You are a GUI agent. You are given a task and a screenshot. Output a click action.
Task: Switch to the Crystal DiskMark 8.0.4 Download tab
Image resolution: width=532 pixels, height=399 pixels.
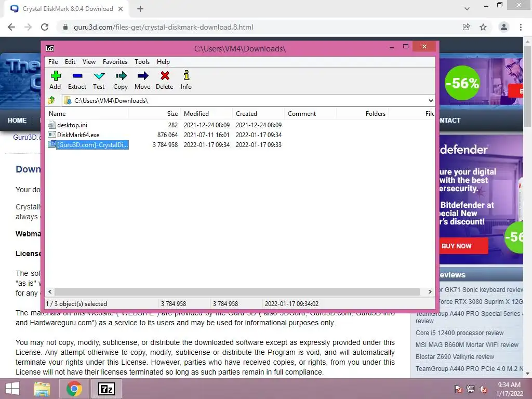click(68, 9)
